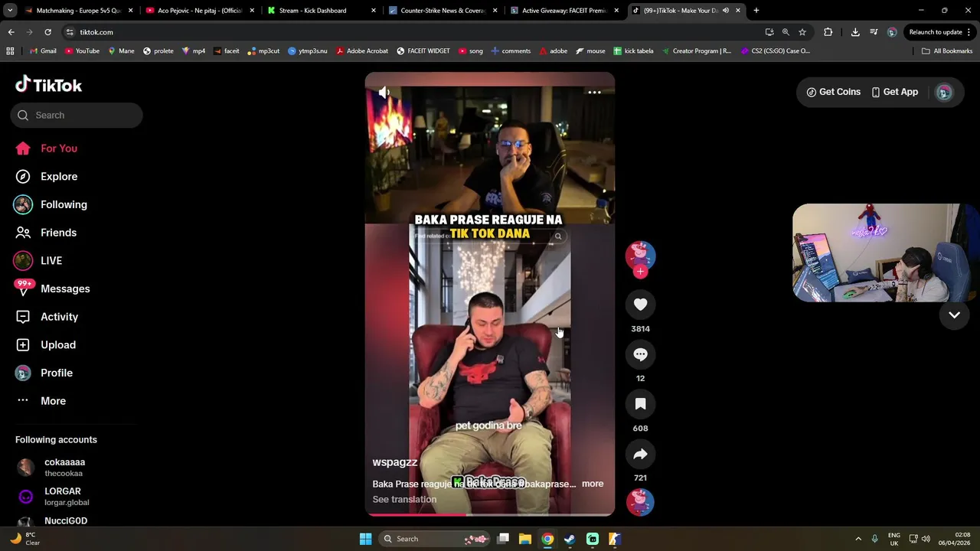Open Chrome apps grid icon
The width and height of the screenshot is (980, 551).
pyautogui.click(x=10, y=51)
